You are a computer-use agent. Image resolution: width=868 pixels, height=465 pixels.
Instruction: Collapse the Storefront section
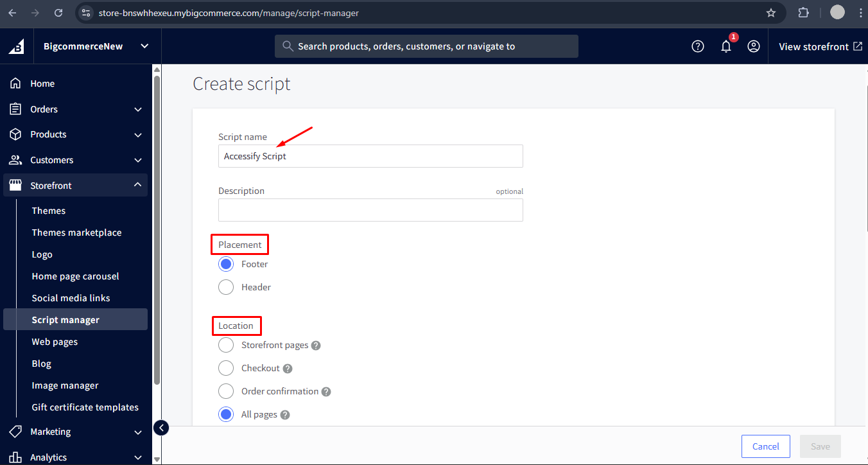[x=137, y=185]
